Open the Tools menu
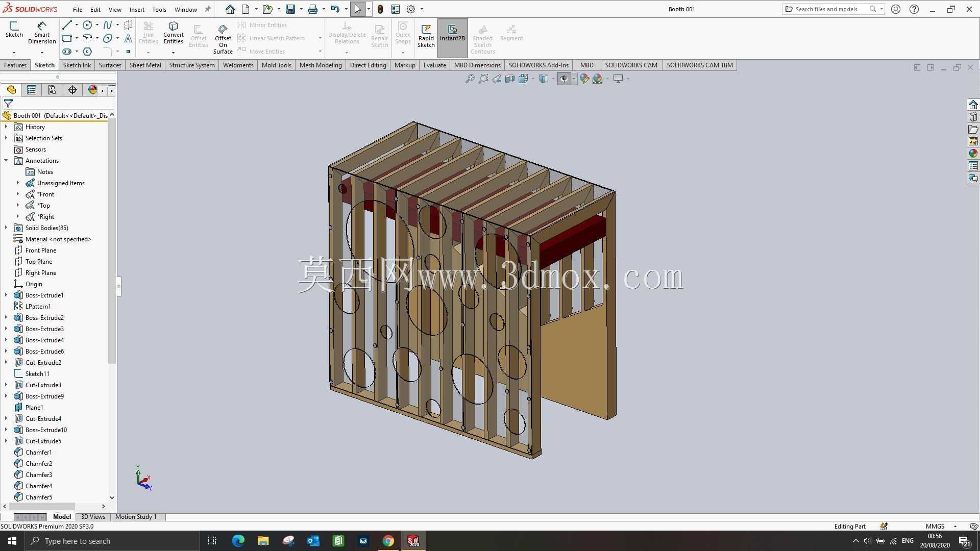Viewport: 980px width, 551px height. click(159, 9)
